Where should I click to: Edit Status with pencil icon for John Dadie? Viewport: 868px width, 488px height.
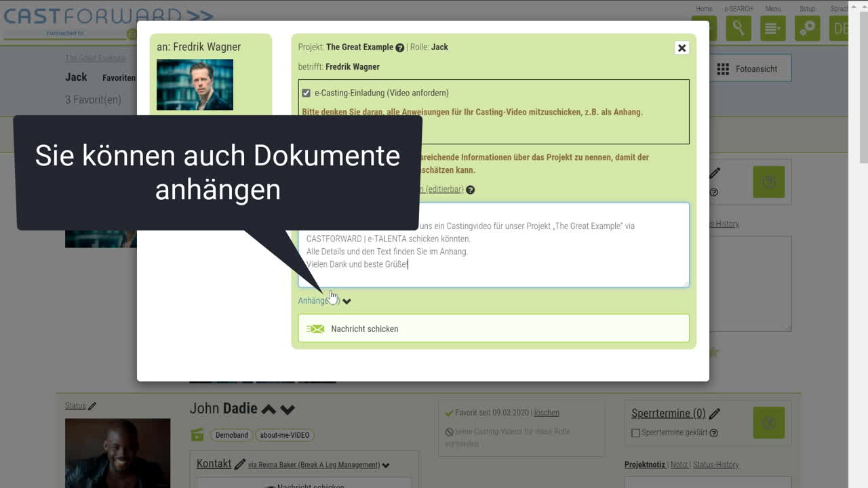92,406
